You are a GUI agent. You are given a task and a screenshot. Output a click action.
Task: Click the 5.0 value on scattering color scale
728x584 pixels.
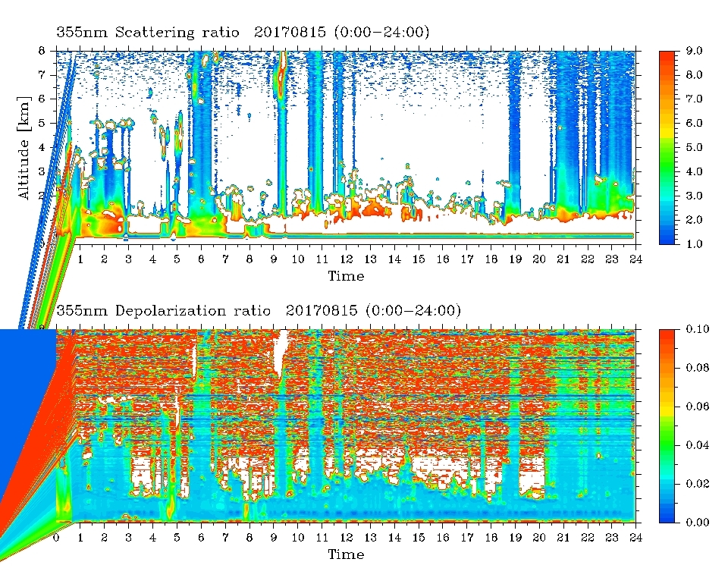[x=694, y=147]
